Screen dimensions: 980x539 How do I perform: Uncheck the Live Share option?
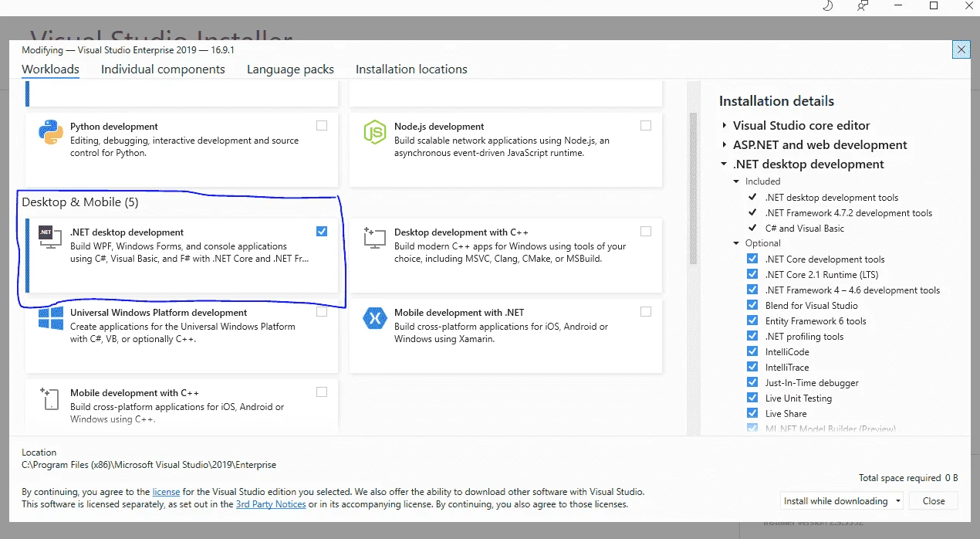(752, 414)
